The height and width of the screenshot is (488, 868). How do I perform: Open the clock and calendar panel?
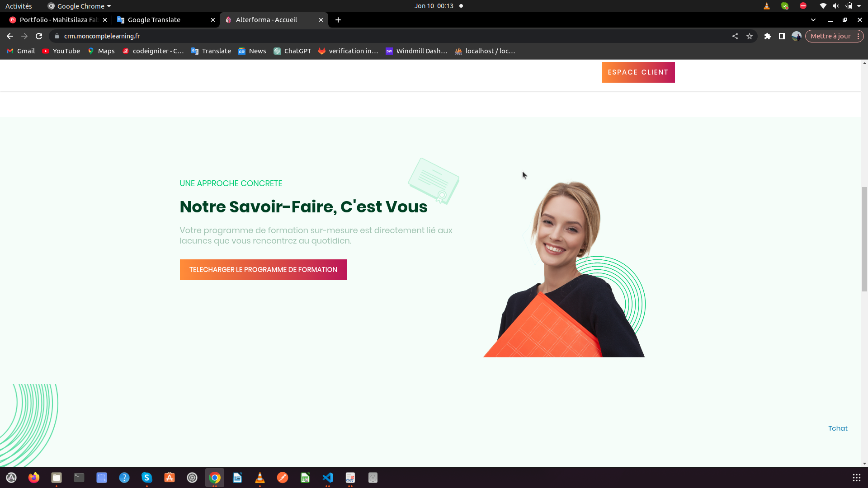(434, 6)
